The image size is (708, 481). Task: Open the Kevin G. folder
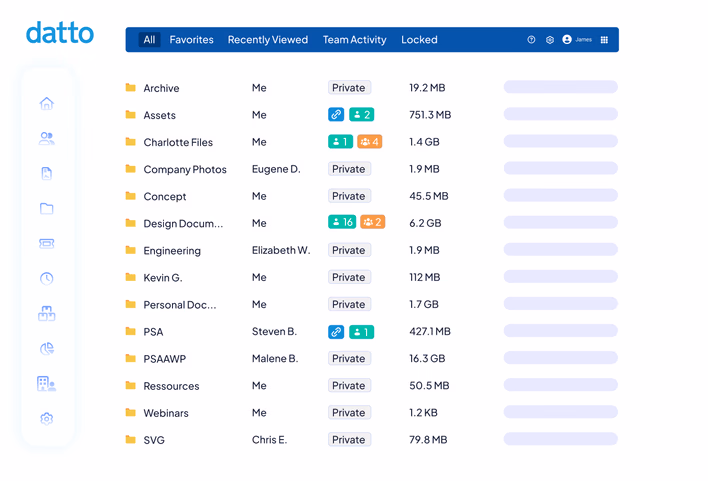[163, 278]
